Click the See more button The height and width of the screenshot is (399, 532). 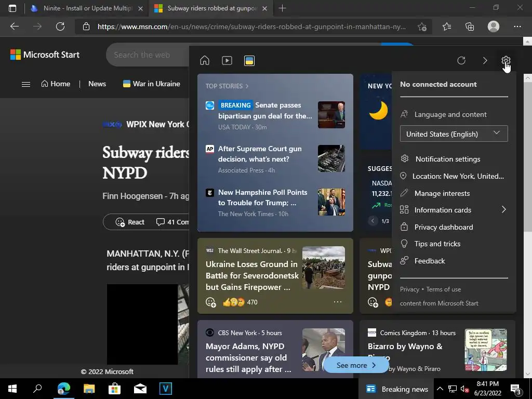point(356,365)
